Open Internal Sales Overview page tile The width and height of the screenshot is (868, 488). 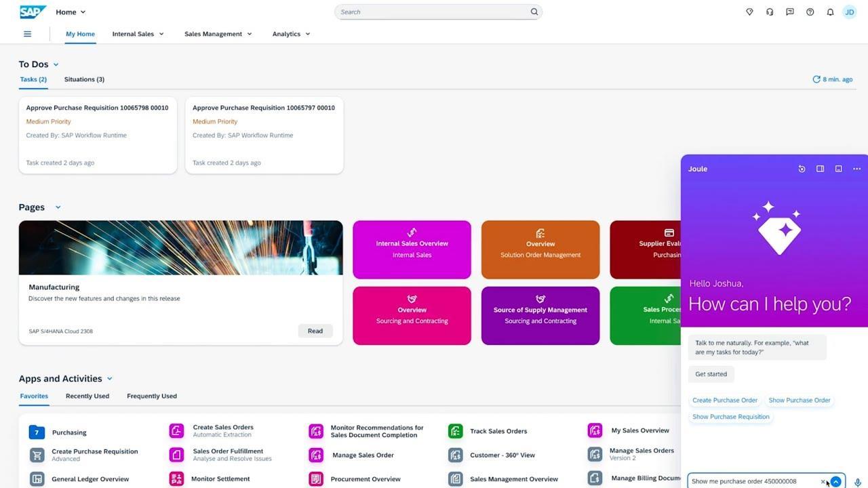click(x=412, y=249)
